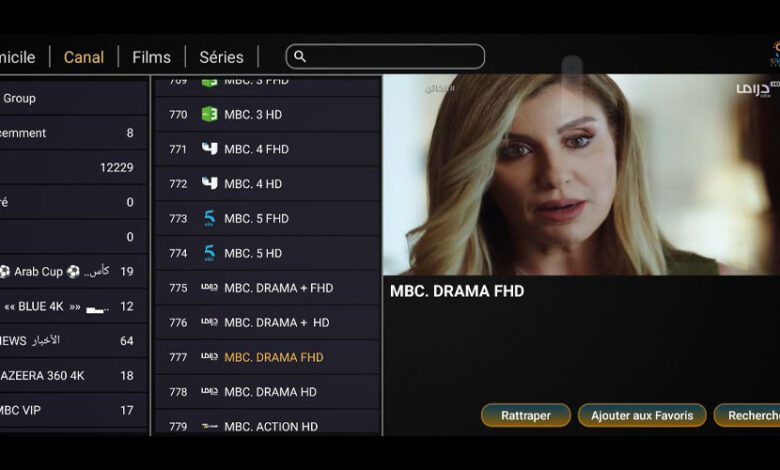Open the Films tab
Screen dimensions: 780x470
point(151,57)
